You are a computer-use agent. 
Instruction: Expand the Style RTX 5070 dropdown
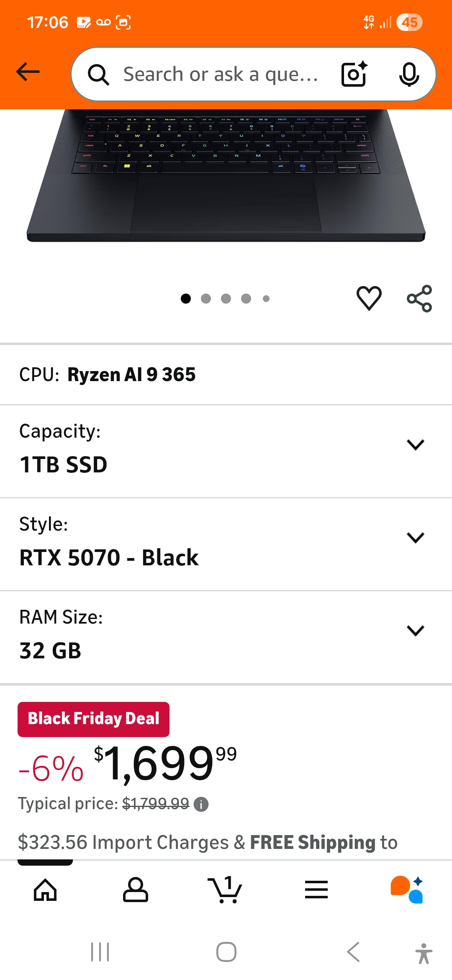[415, 538]
